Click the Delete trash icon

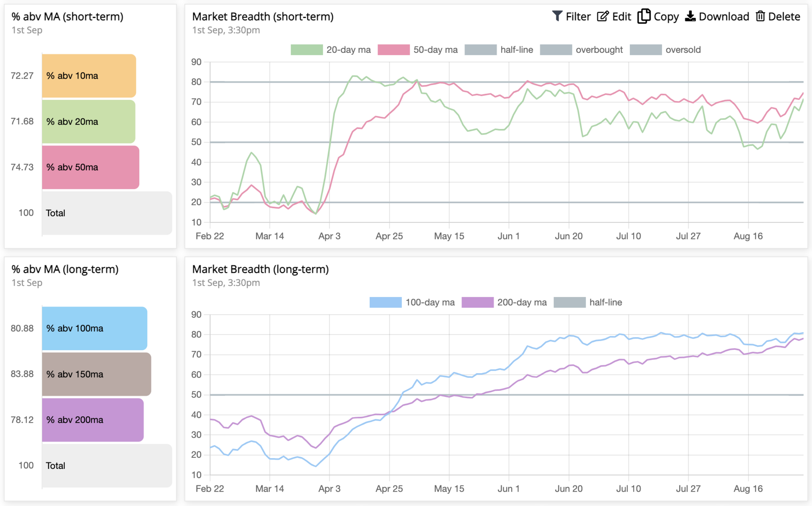(760, 16)
